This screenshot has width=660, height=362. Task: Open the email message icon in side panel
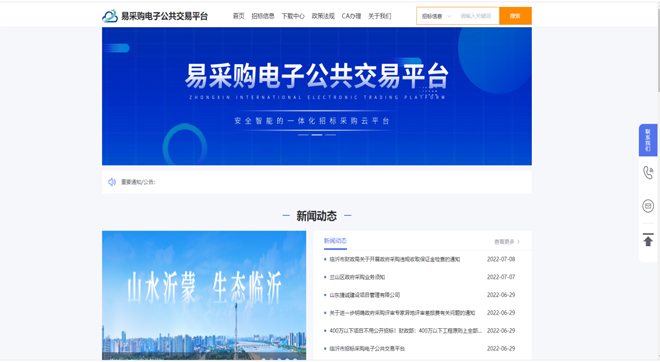pos(648,206)
